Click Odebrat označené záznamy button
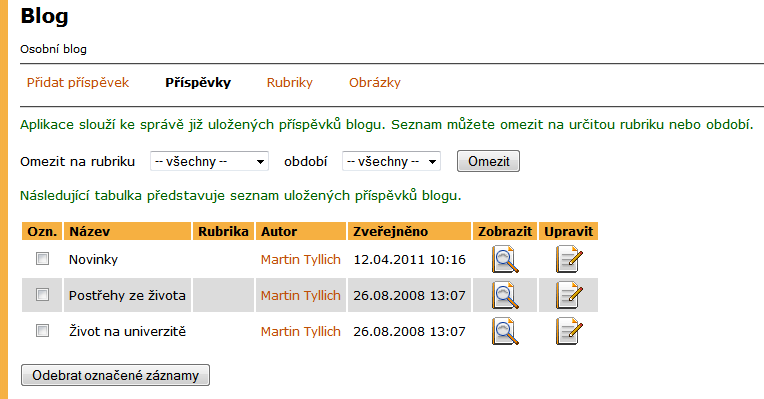This screenshot has height=399, width=764. click(x=115, y=375)
